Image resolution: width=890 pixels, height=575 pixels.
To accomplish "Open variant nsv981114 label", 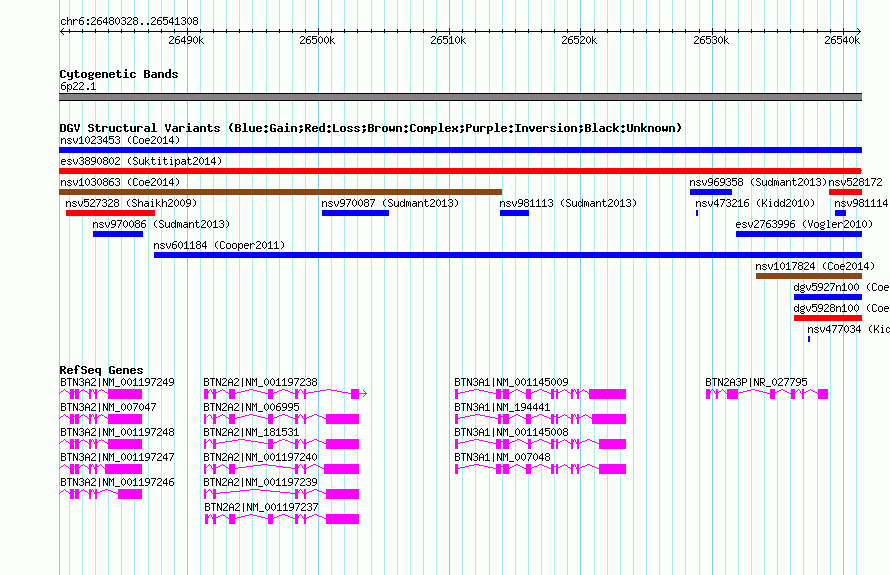I will pyautogui.click(x=861, y=203).
